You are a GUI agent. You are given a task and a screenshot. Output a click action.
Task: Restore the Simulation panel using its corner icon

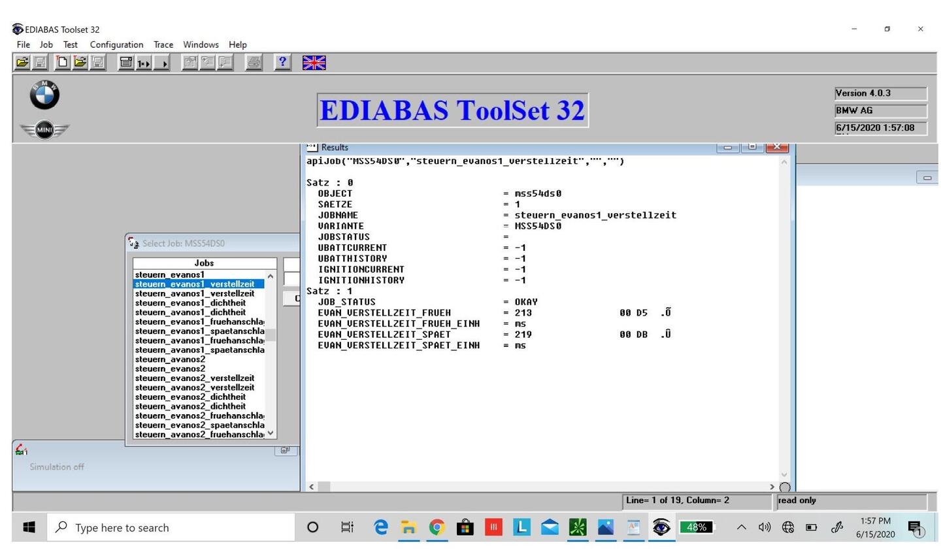tap(285, 450)
